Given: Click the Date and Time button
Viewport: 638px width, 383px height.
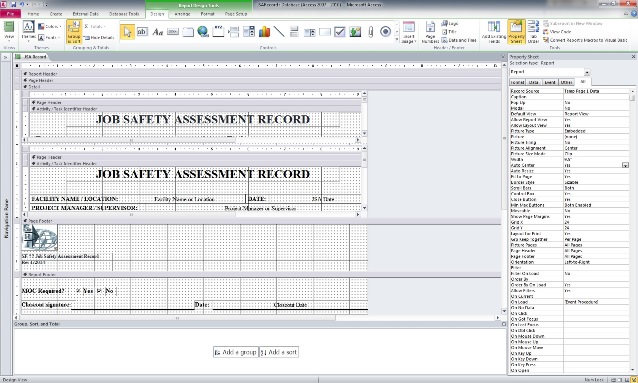Looking at the screenshot, I should click(459, 40).
